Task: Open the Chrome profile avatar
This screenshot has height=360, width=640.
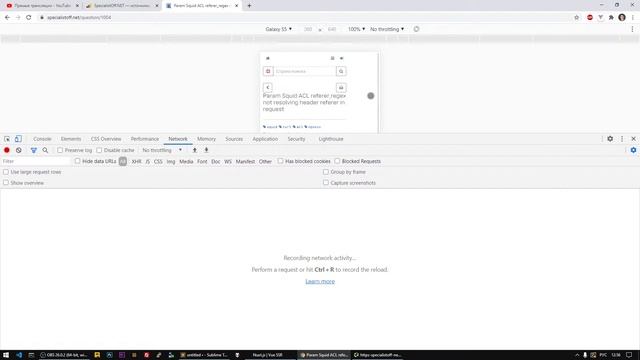Action: pyautogui.click(x=622, y=18)
